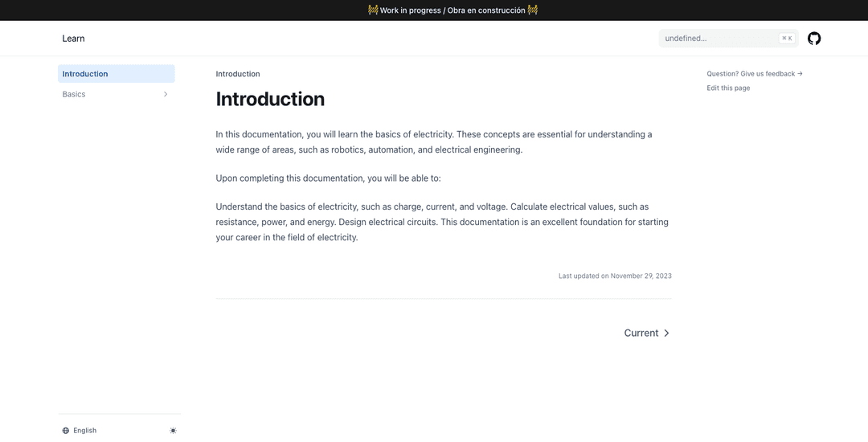The height and width of the screenshot is (442, 868).
Task: Click the right chevron after Current
Action: pos(666,333)
